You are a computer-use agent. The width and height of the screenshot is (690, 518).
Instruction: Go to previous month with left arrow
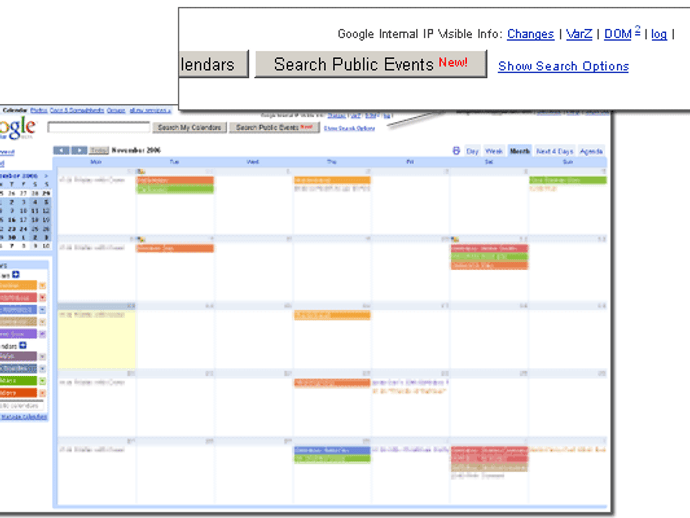tap(62, 151)
